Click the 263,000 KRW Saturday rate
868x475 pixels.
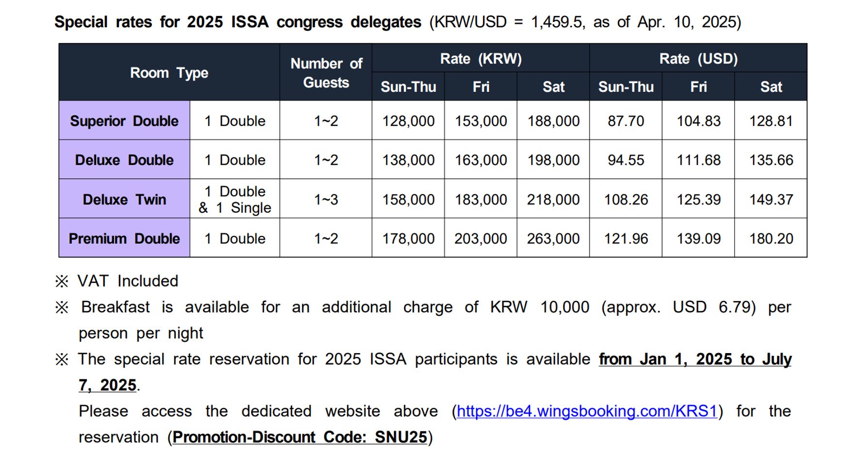point(553,238)
